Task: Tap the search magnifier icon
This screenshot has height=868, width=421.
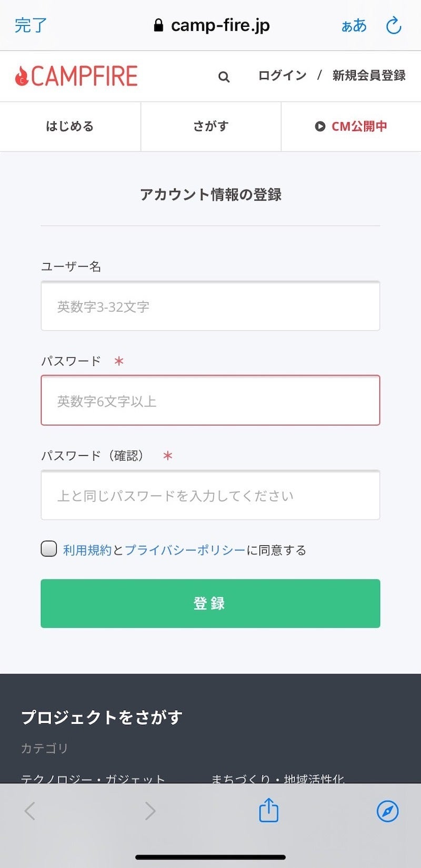Action: 224,77
